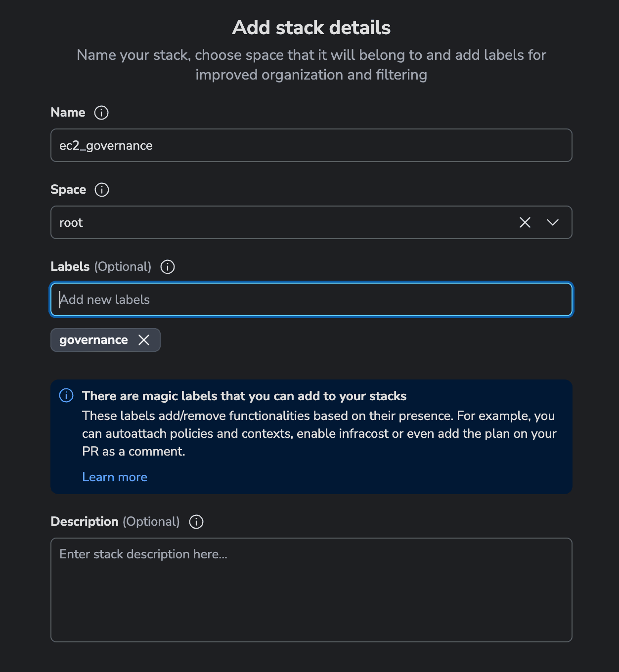The width and height of the screenshot is (619, 672).
Task: Click the info icon beside Name
Action: click(101, 113)
